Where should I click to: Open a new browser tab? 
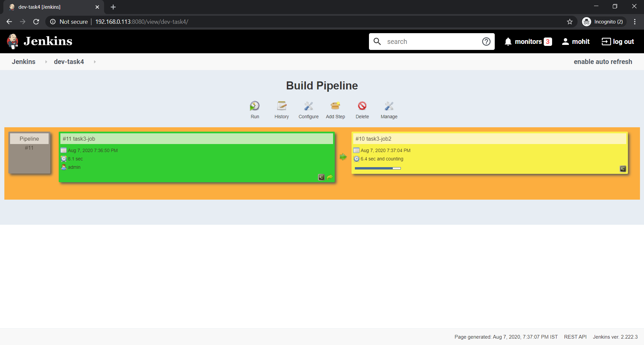pos(113,7)
